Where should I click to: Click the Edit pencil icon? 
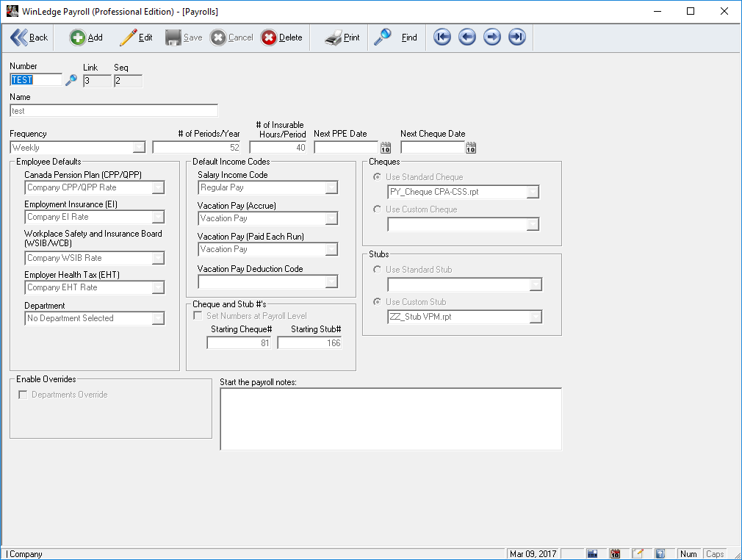[129, 37]
